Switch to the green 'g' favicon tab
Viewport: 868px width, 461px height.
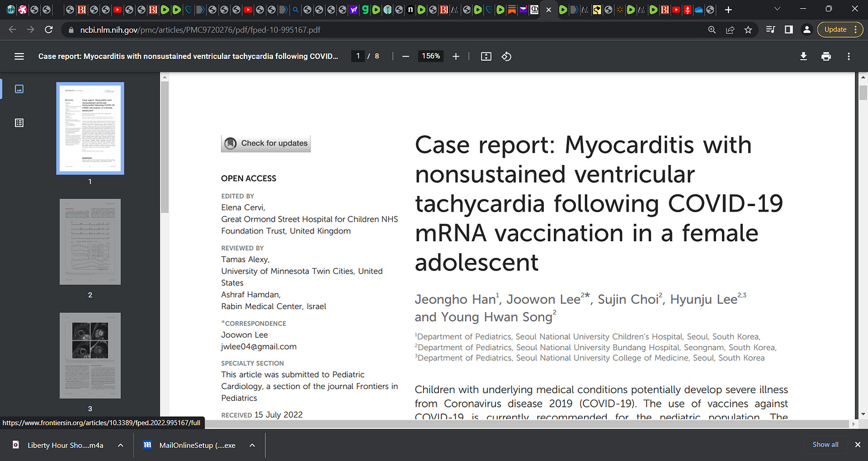[365, 10]
